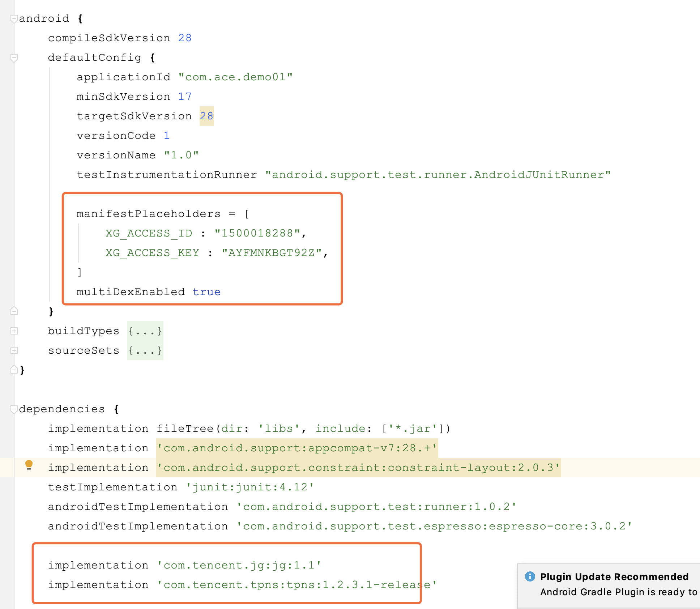The image size is (700, 609).
Task: Expand the buildTypes folded block marker
Action: (x=14, y=331)
